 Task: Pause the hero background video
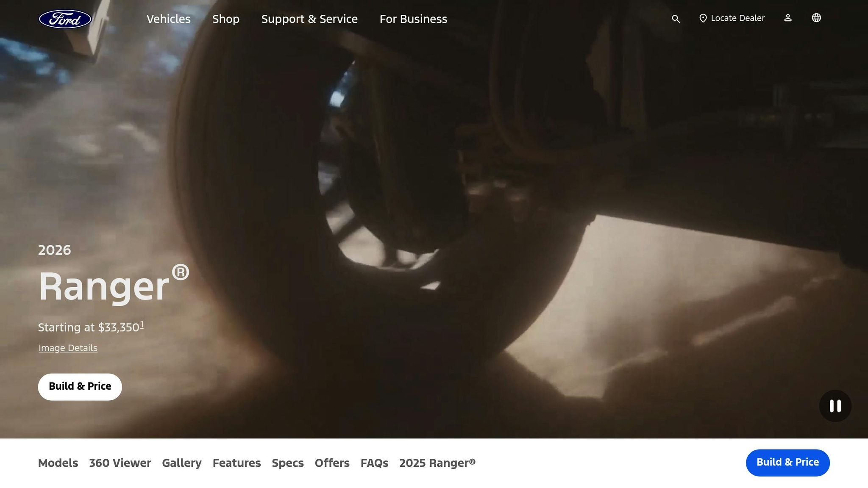[835, 406]
